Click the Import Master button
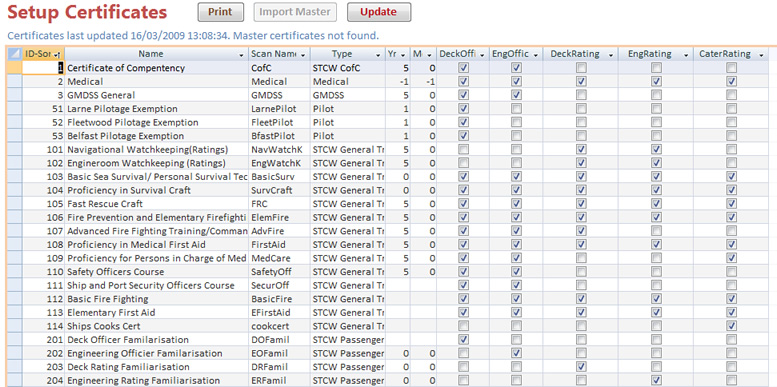The height and width of the screenshot is (387, 777). pyautogui.click(x=295, y=12)
